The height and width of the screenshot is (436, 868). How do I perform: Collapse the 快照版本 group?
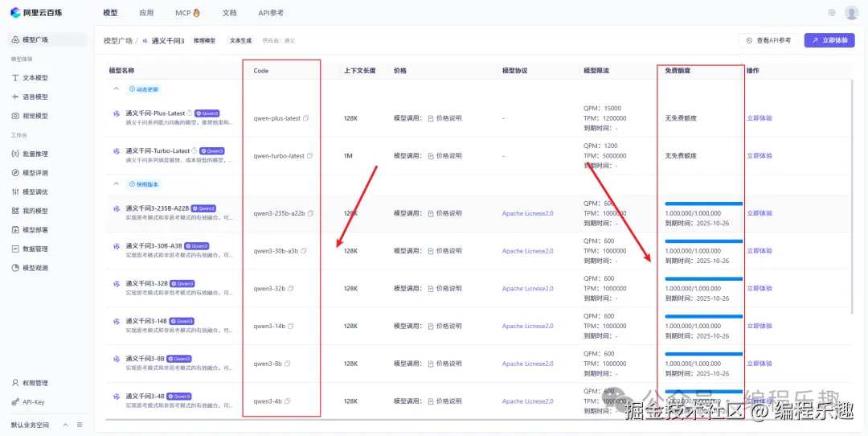[x=117, y=184]
